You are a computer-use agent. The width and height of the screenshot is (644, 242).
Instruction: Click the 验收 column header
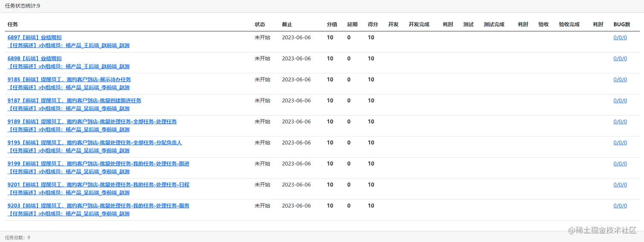pos(543,25)
